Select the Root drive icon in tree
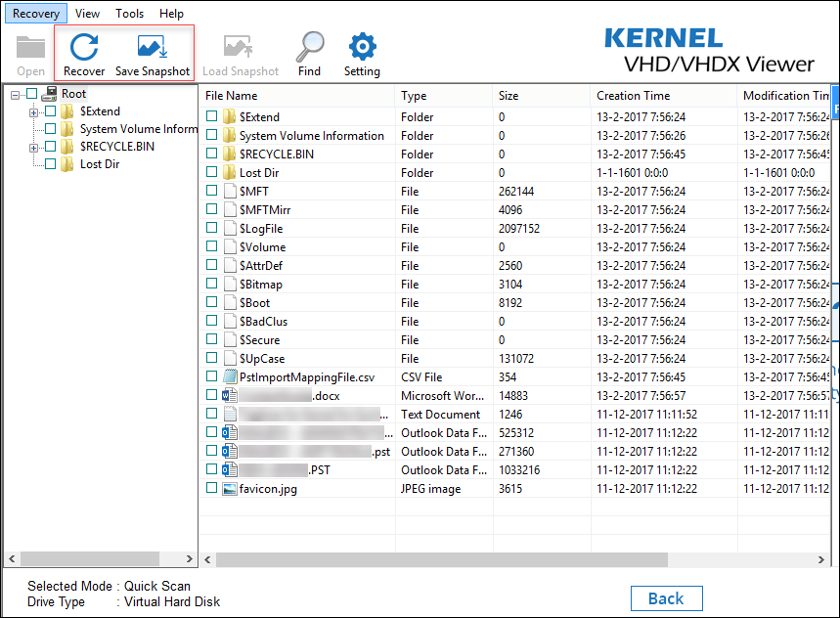Image resolution: width=840 pixels, height=618 pixels. click(x=49, y=94)
